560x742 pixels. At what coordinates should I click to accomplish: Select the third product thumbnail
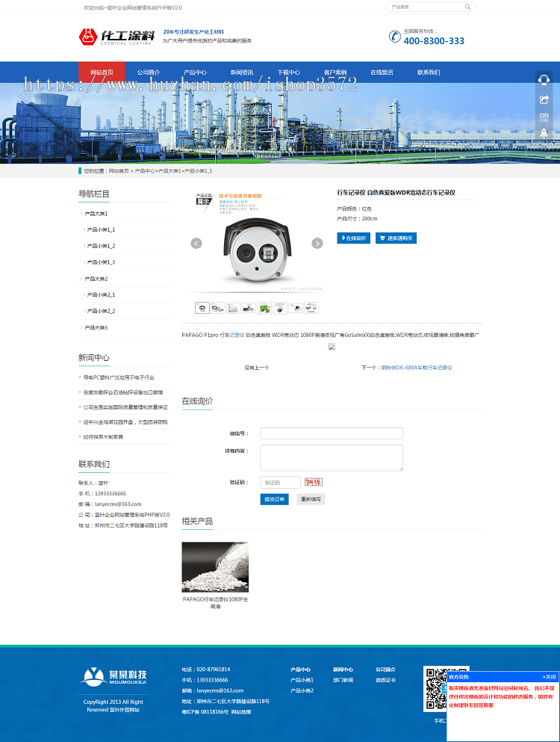tap(234, 308)
